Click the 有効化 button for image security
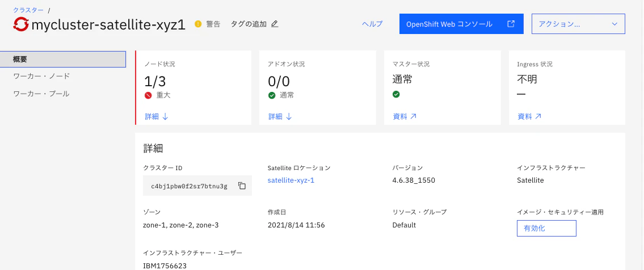Screen dimensions: 644x270 546,228
